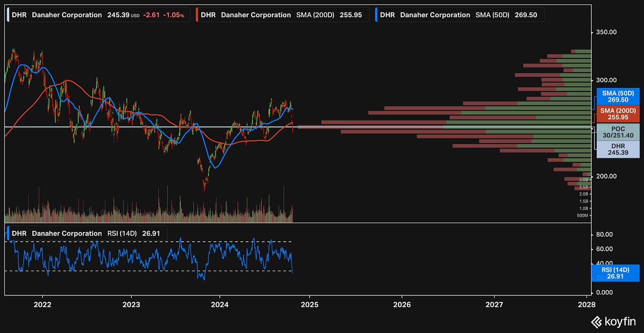Click the red SMA (200D) 255.95 axis tag
The width and height of the screenshot is (644, 333).
tap(618, 114)
